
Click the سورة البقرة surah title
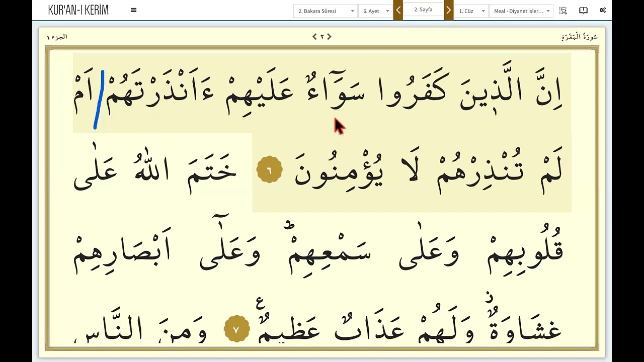pyautogui.click(x=579, y=37)
